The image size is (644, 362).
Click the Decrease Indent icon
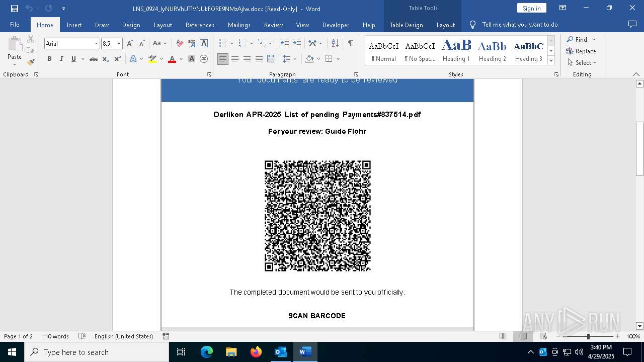285,43
